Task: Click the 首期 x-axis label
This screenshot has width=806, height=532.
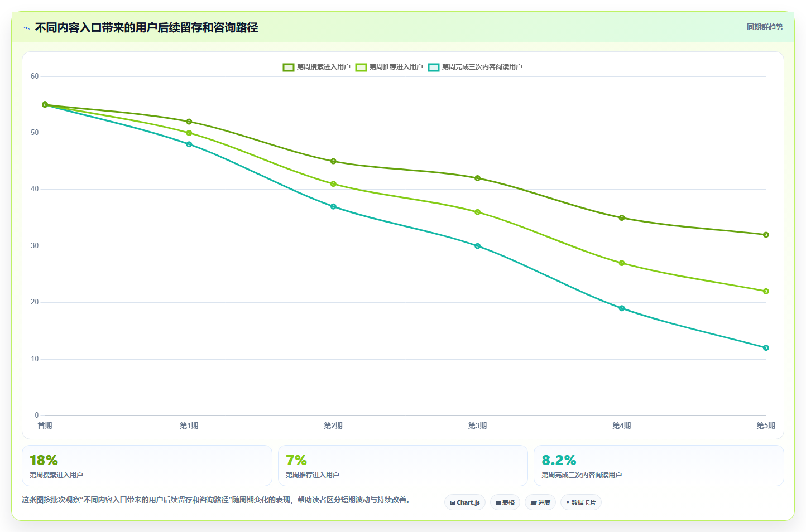Action: coord(45,425)
